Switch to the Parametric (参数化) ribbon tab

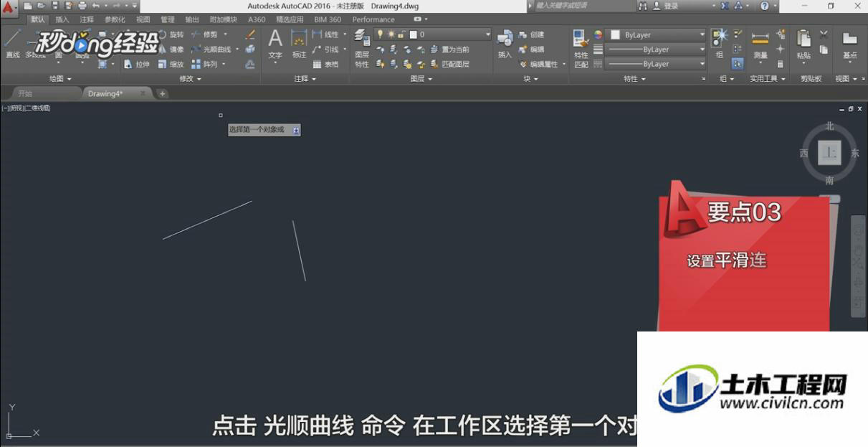click(x=115, y=19)
